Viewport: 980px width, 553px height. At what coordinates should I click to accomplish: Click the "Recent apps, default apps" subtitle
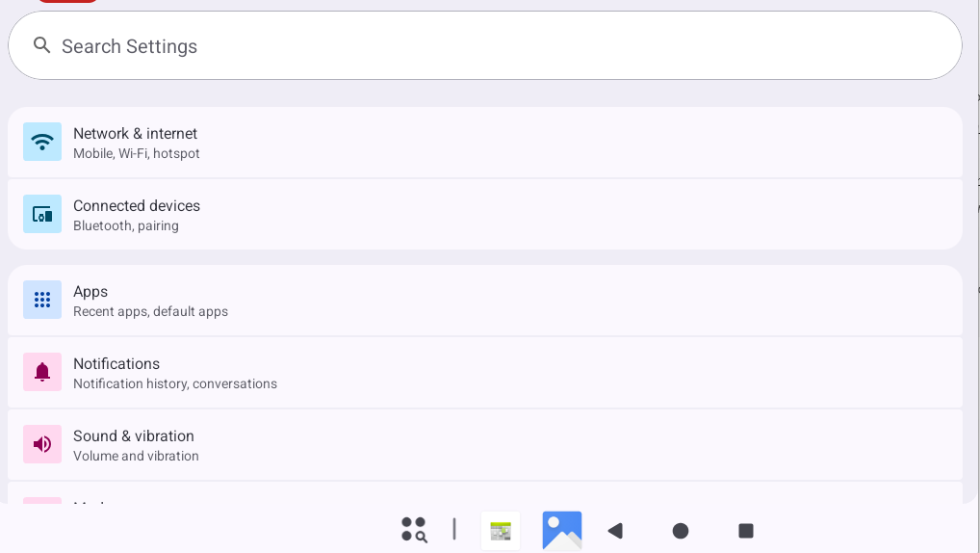150,311
